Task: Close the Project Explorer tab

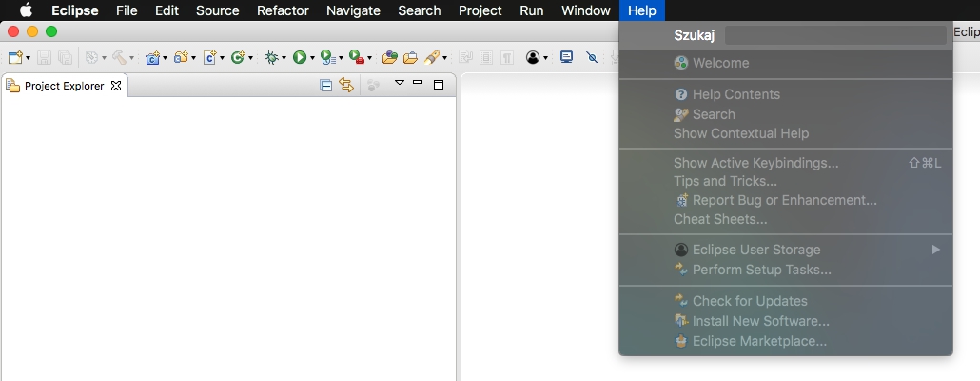Action: click(116, 86)
